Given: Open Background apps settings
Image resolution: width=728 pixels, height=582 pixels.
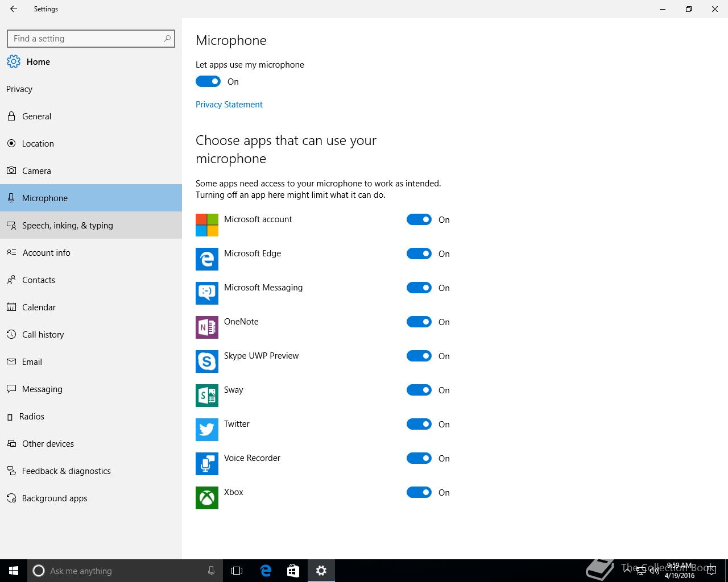Looking at the screenshot, I should tap(91, 498).
